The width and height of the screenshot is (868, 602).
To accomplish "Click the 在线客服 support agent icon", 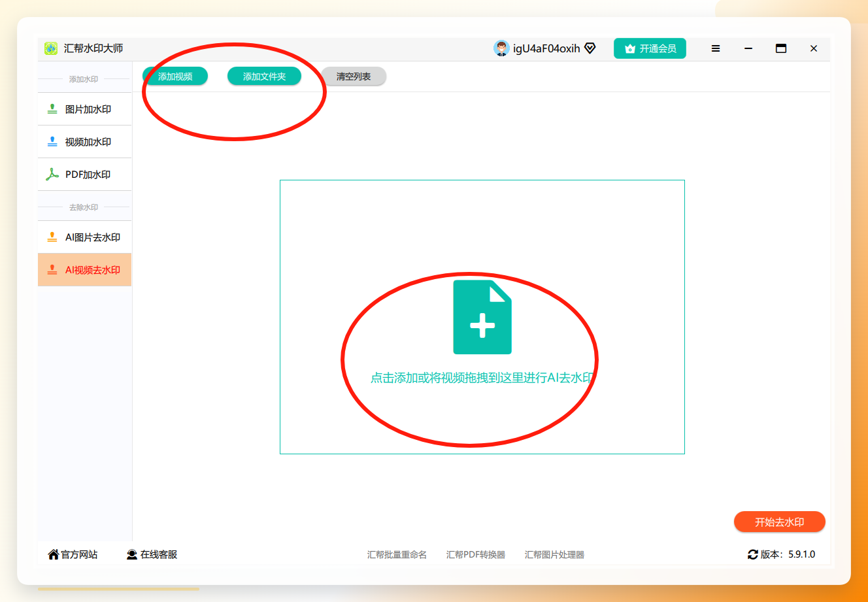I will pos(132,554).
